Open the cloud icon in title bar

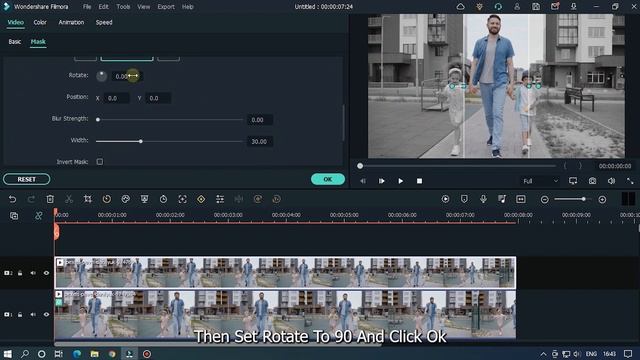point(460,7)
